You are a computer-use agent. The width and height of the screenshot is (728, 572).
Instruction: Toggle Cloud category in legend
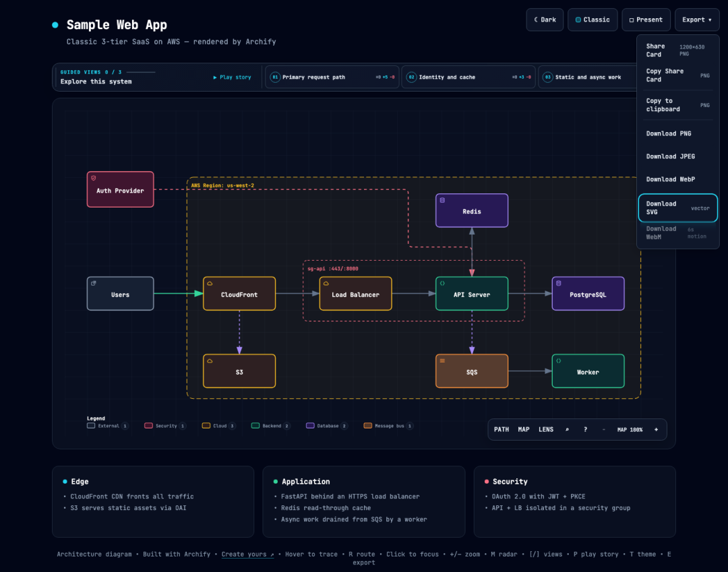click(x=219, y=426)
